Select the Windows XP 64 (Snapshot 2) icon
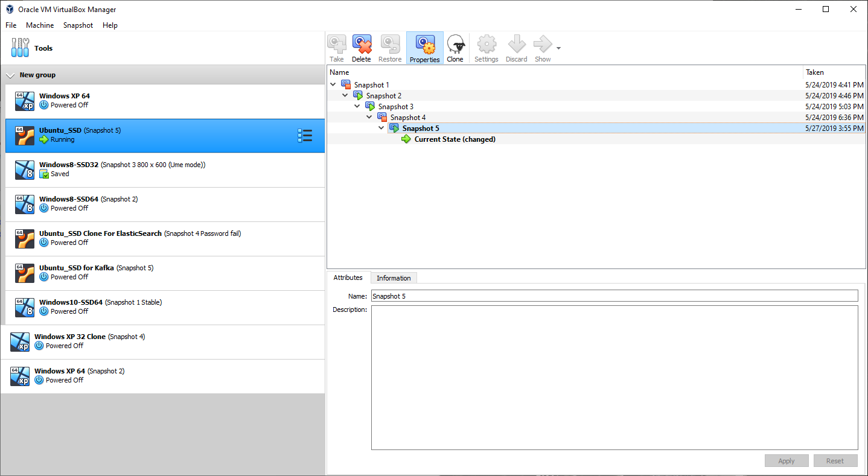The image size is (868, 476). (x=20, y=376)
